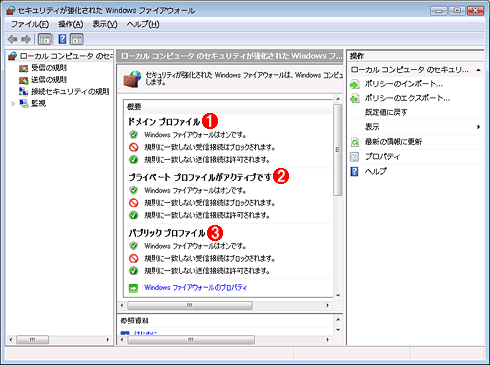Click ポリシーのエクスポート... action
This screenshot has width=490, height=365.
pos(407,98)
